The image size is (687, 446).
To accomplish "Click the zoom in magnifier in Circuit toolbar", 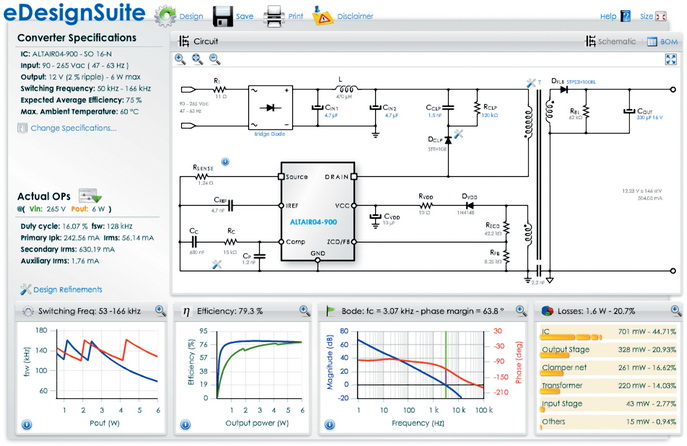I will [x=180, y=59].
